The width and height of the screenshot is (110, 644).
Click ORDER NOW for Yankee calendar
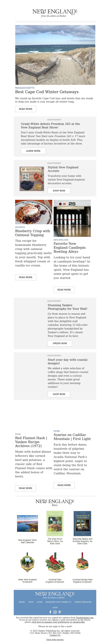click(x=60, y=343)
